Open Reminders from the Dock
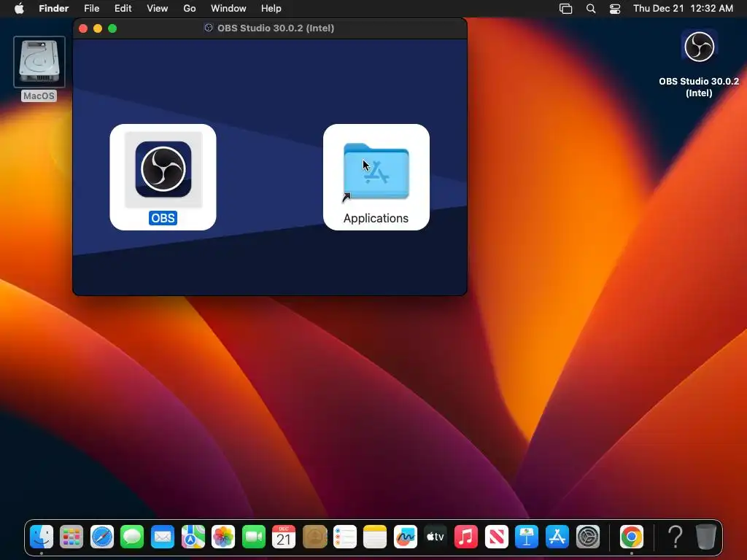This screenshot has width=747, height=560. pyautogui.click(x=344, y=537)
